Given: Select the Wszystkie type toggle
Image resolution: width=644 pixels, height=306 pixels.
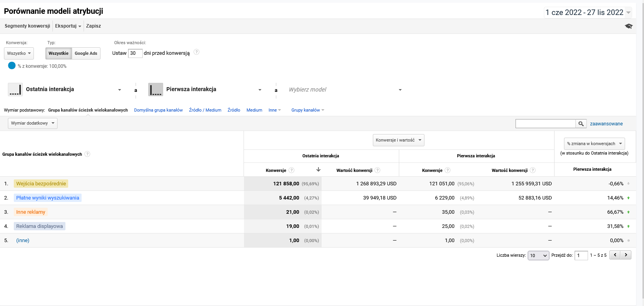Looking at the screenshot, I should (58, 53).
